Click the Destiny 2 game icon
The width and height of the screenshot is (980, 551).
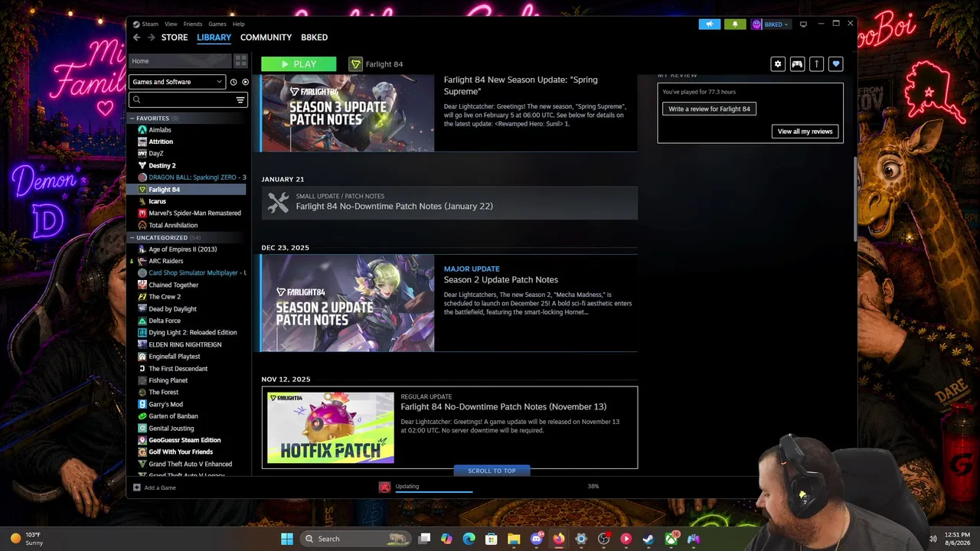pos(142,165)
